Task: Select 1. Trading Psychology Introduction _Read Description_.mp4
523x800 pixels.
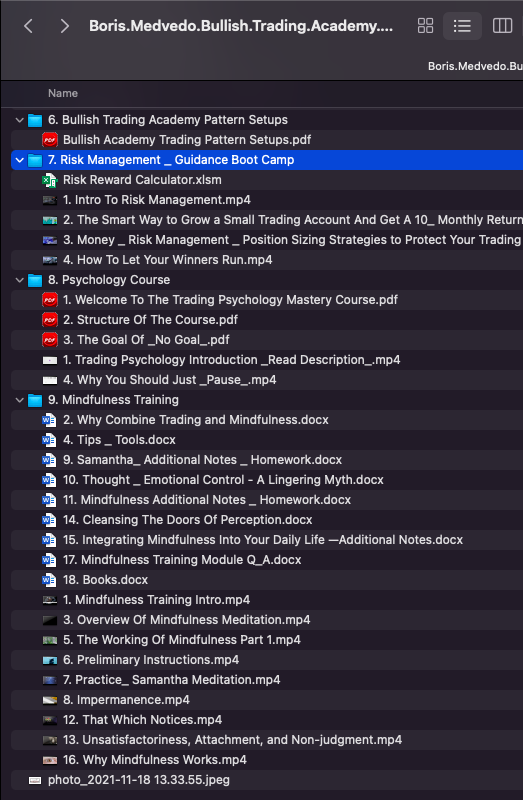Action: click(231, 360)
